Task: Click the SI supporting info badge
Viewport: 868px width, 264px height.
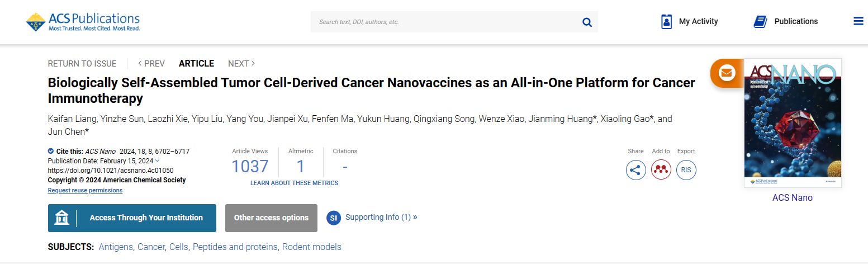Action: (334, 218)
